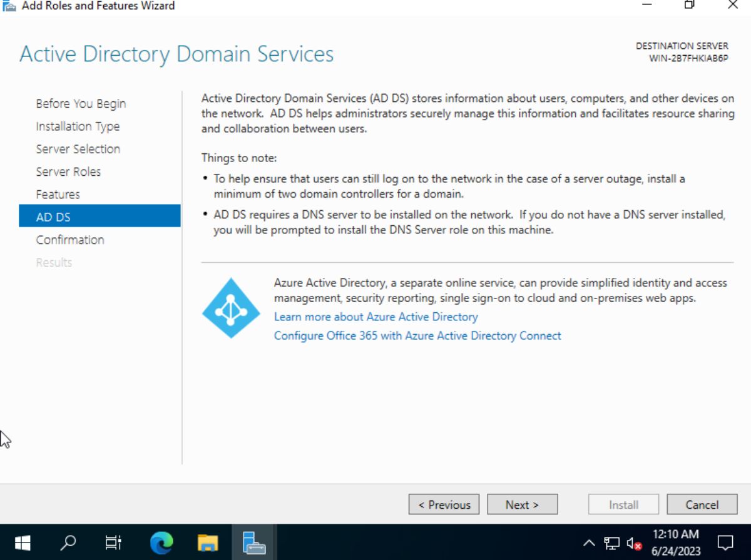
Task: Open the Start menu
Action: pos(24,542)
